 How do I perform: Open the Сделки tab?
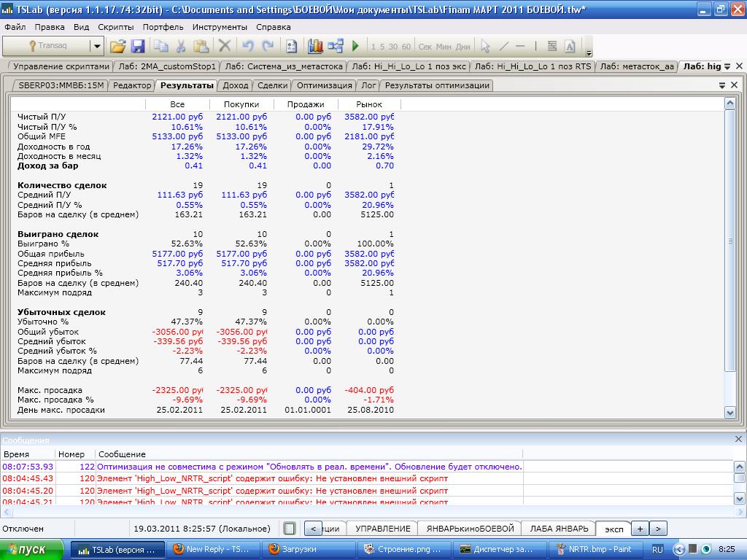pos(272,85)
